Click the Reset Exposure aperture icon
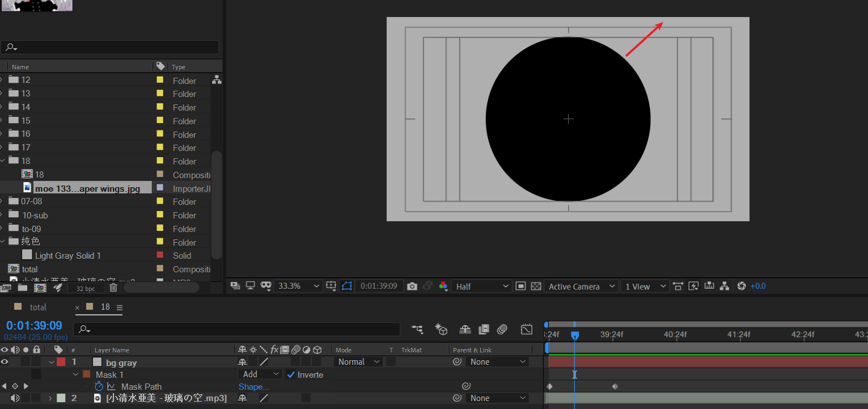Screen dimensions: 868x409 (741, 286)
